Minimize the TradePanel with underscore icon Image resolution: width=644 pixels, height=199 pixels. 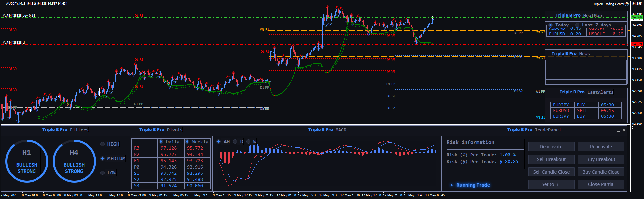618,131
